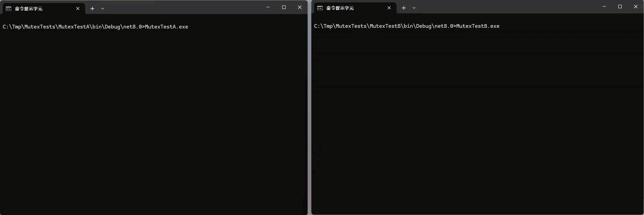
Task: Close the MutexTestA terminal window
Action: point(300,7)
